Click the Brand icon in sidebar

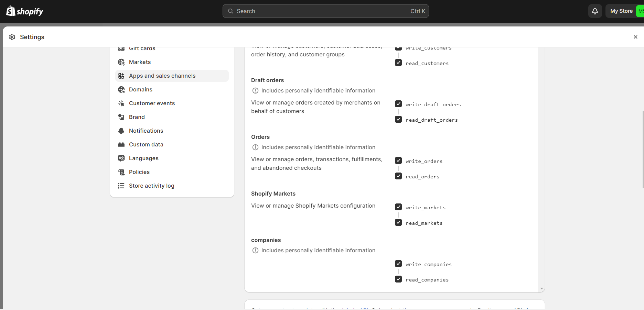click(x=121, y=117)
